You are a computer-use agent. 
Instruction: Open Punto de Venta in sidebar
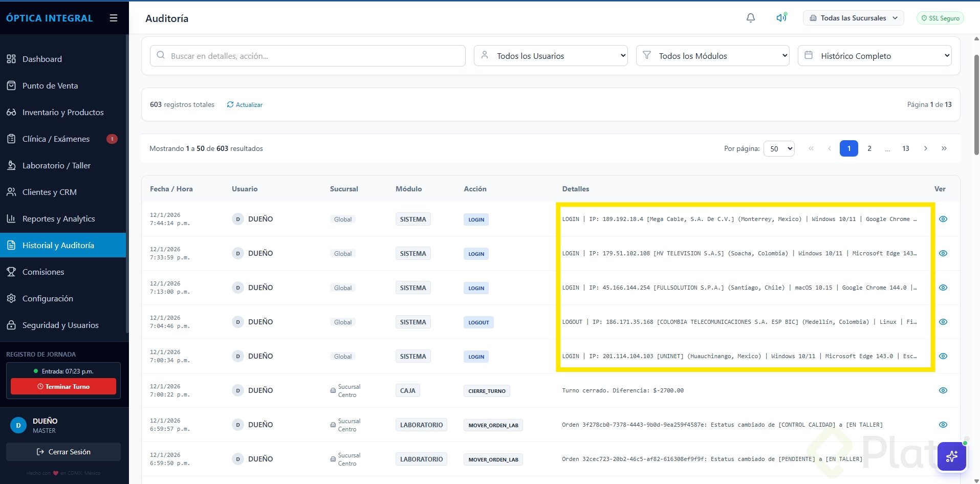coord(50,85)
